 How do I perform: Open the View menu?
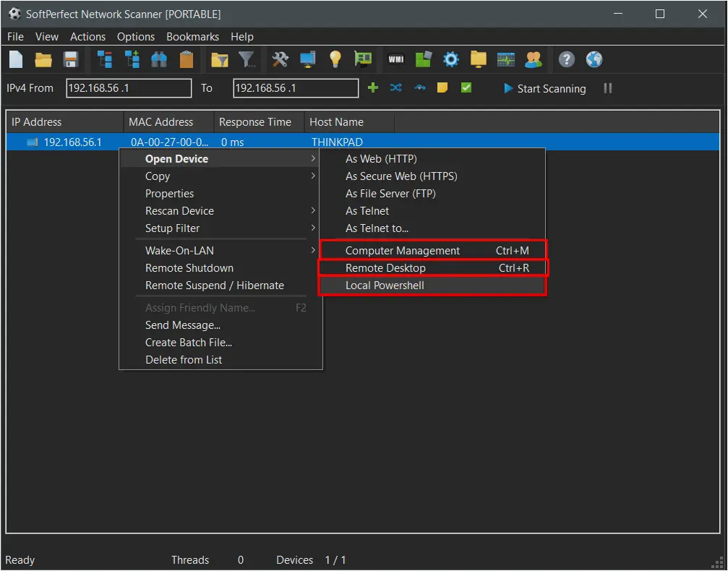(47, 37)
